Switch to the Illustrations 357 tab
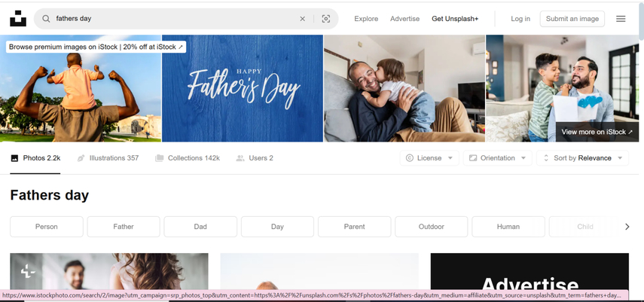This screenshot has height=302, width=644. 108,158
